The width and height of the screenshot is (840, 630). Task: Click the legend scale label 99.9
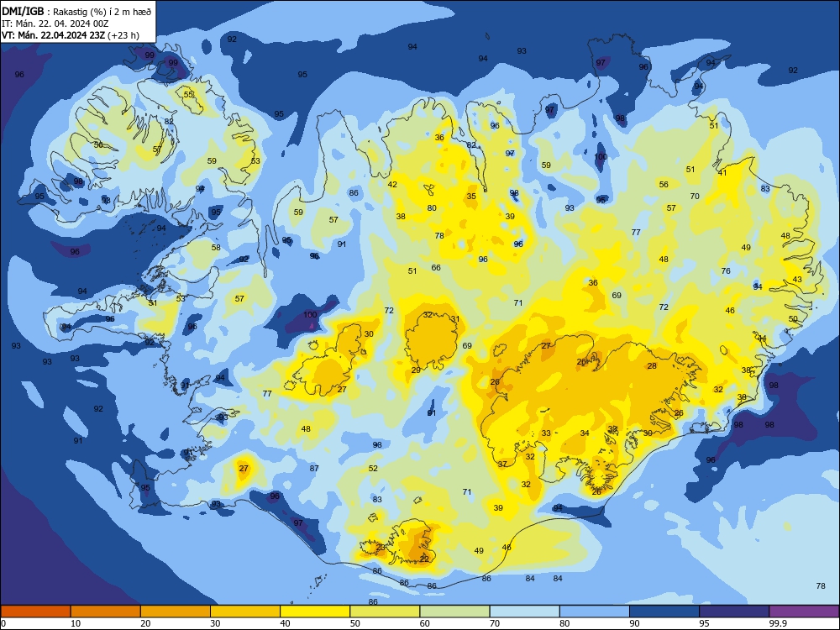[x=778, y=623]
